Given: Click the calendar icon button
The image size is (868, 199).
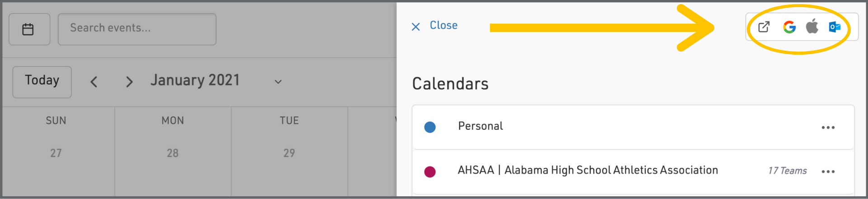Looking at the screenshot, I should pos(28,29).
